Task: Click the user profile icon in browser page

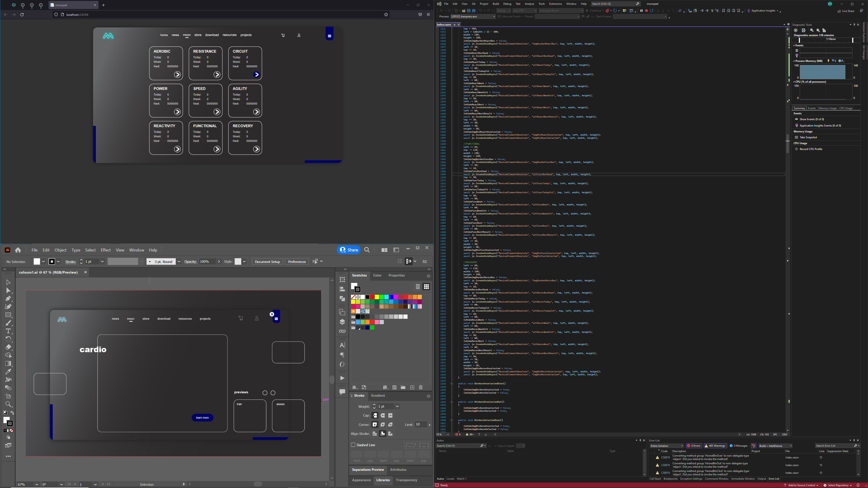Action: coord(299,35)
